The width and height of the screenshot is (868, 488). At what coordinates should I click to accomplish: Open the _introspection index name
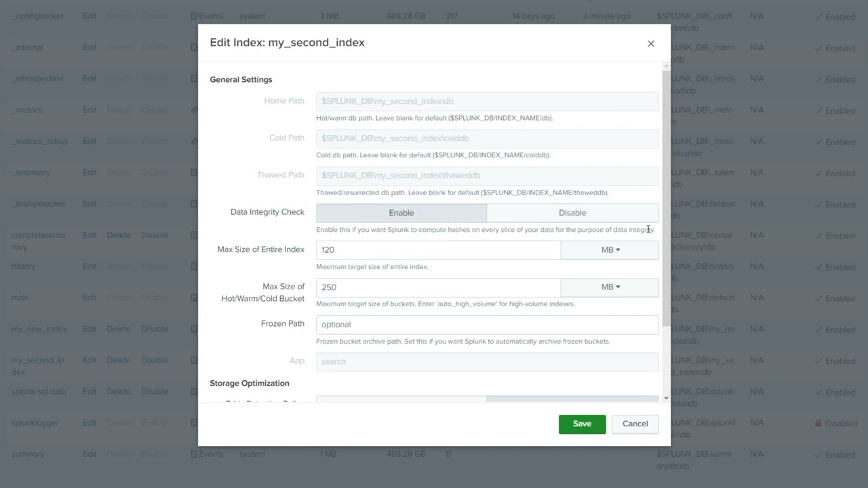[37, 79]
